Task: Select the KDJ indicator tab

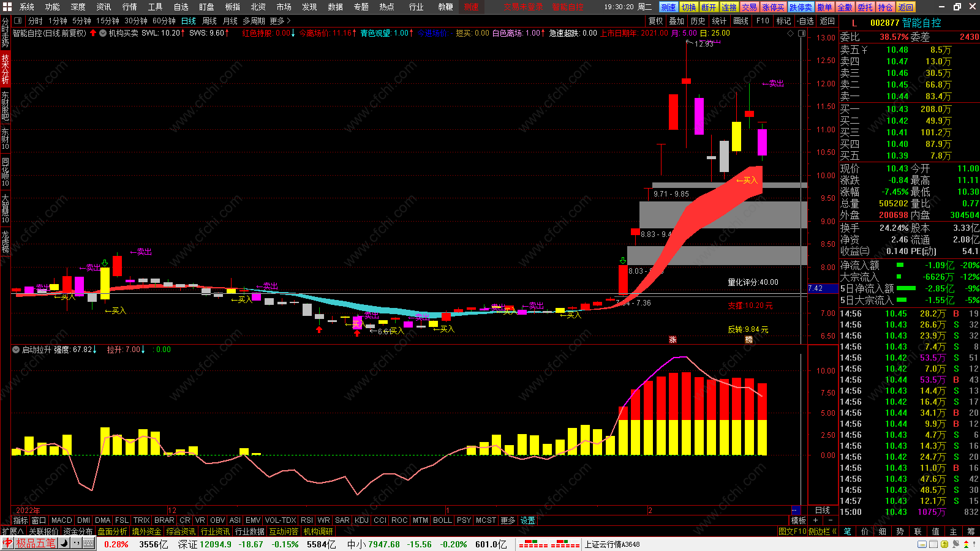Action: click(362, 520)
